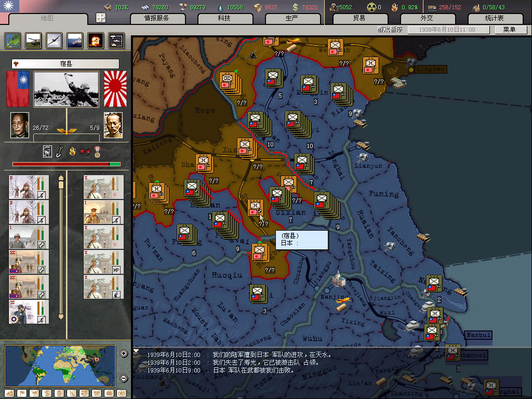The height and width of the screenshot is (399, 532).
Task: Select the naval units ship icon
Action: click(75, 41)
